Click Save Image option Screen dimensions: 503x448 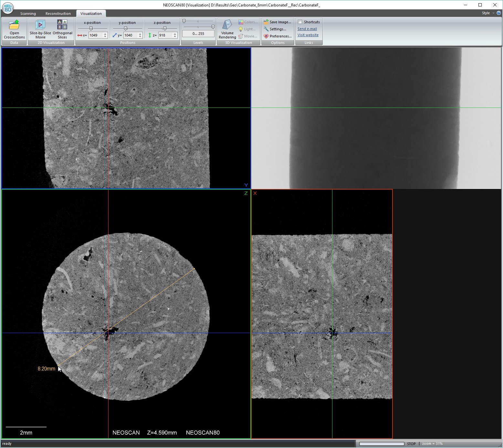278,22
